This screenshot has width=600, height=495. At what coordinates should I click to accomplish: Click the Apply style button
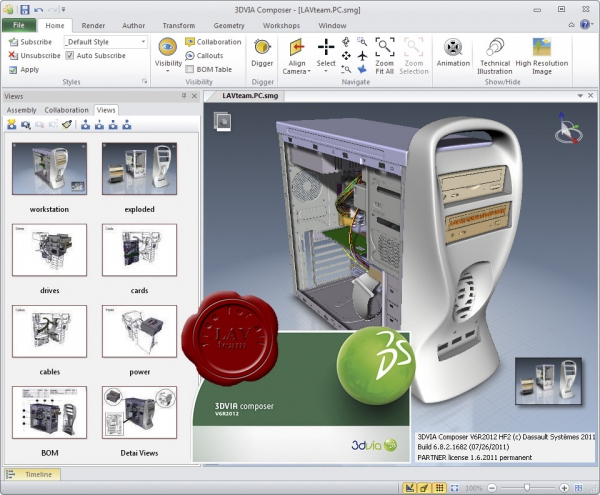(x=24, y=70)
